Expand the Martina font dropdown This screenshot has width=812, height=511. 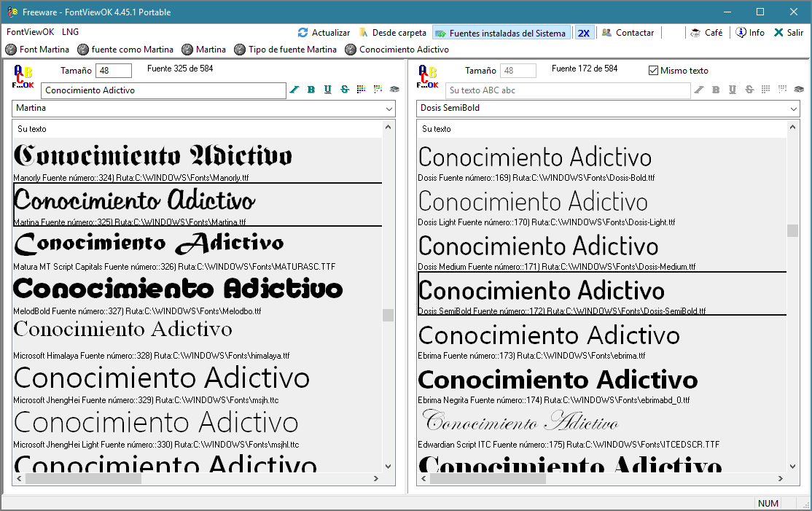tap(389, 109)
